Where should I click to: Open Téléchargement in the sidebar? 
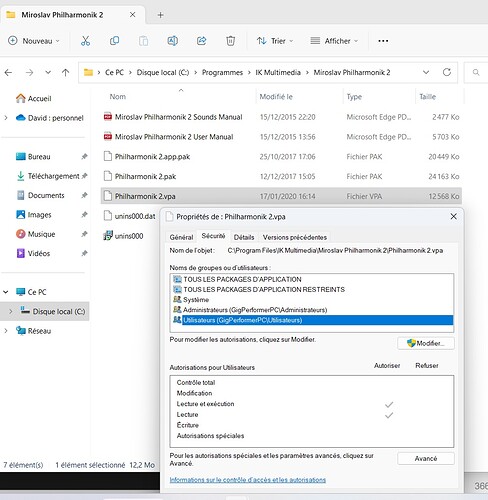click(48, 176)
